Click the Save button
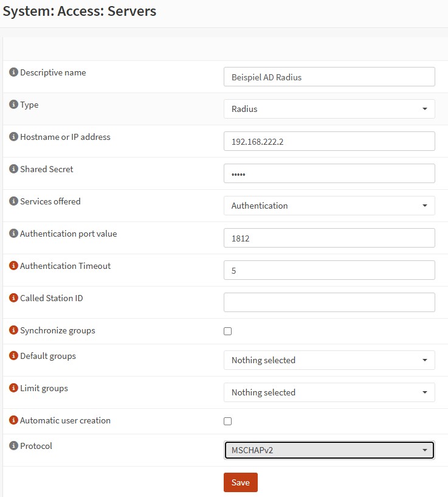This screenshot has height=497, width=448. coord(241,482)
